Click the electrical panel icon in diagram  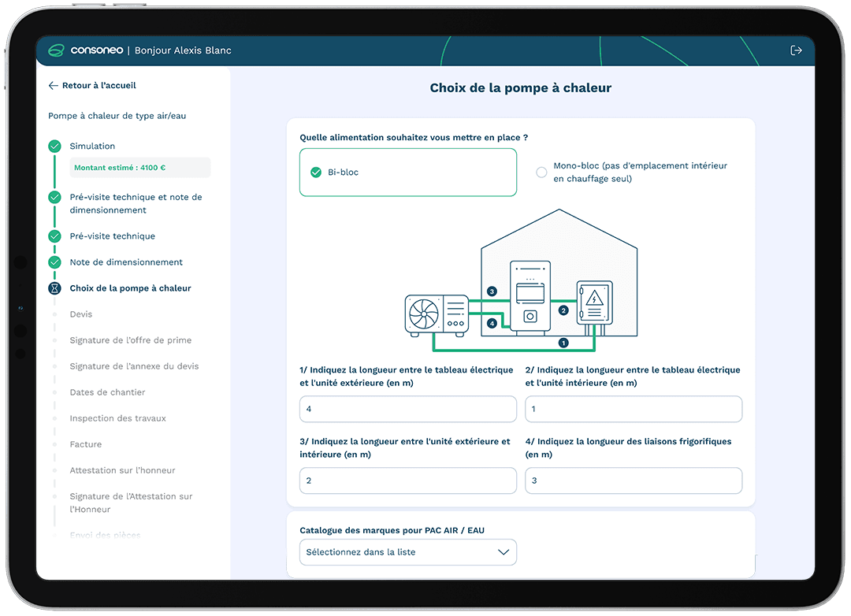[595, 302]
